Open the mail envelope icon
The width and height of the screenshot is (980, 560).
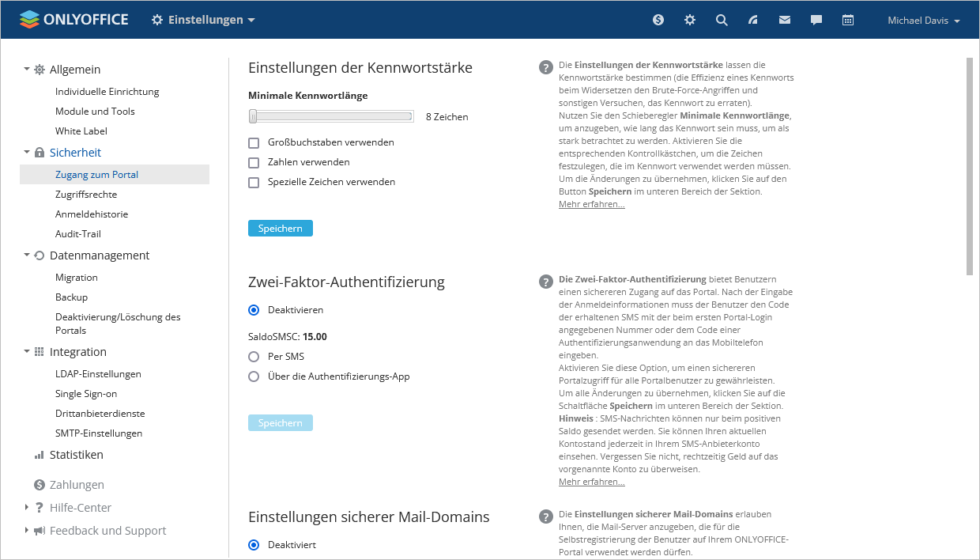click(x=785, y=20)
